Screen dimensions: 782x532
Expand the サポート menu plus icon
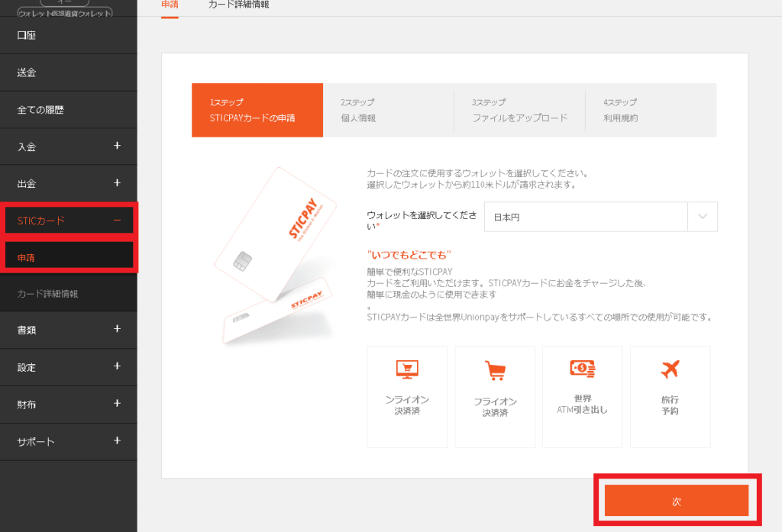coord(117,440)
